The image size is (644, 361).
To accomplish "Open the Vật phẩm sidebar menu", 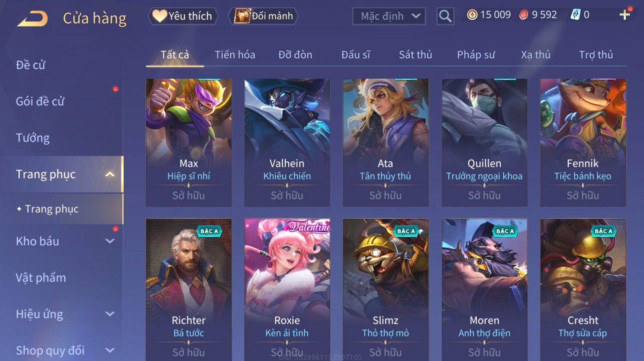I will pyautogui.click(x=41, y=278).
